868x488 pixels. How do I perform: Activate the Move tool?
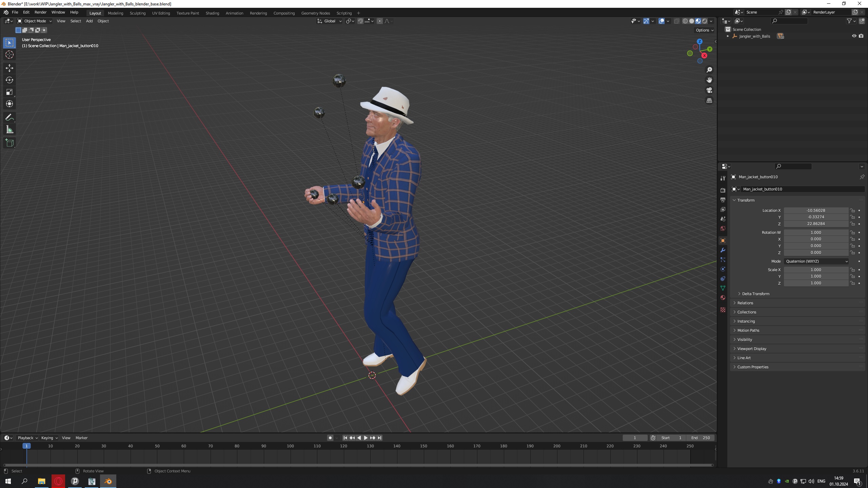[x=9, y=68]
